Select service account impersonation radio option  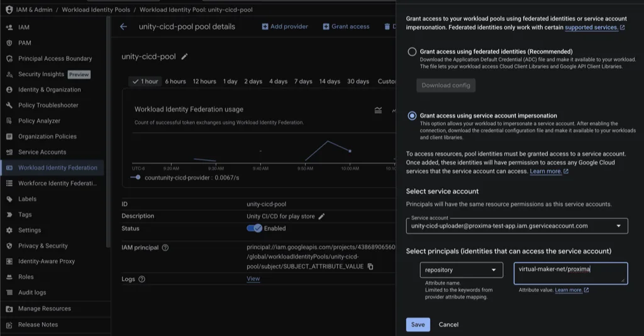[x=412, y=116]
